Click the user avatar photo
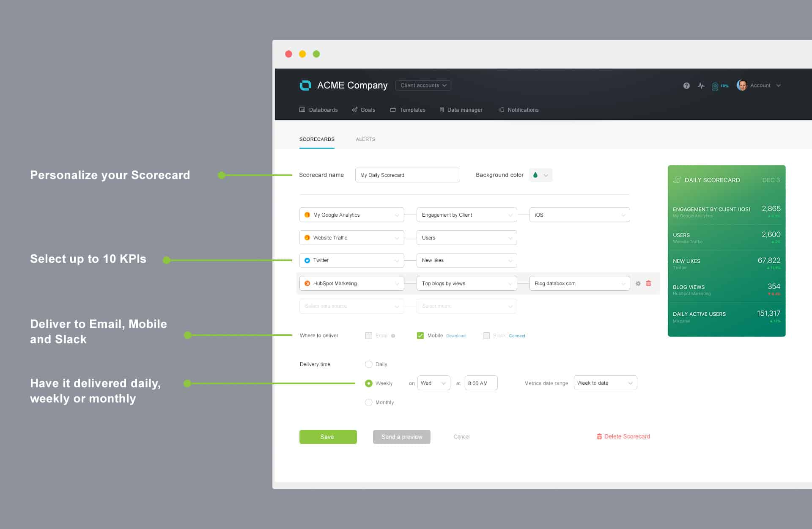The image size is (812, 529). tap(741, 85)
